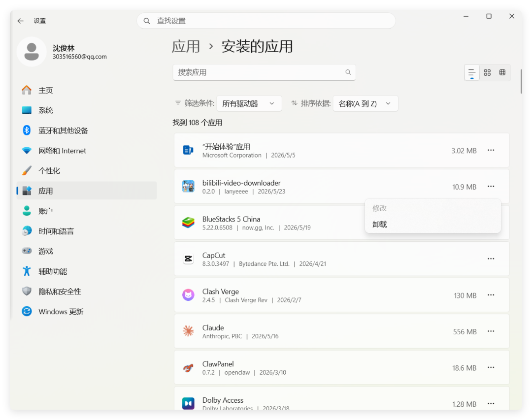Open 蓝牙和其他设备 Bluetooth icon
Screen dimensions: 532x420
pos(27,130)
